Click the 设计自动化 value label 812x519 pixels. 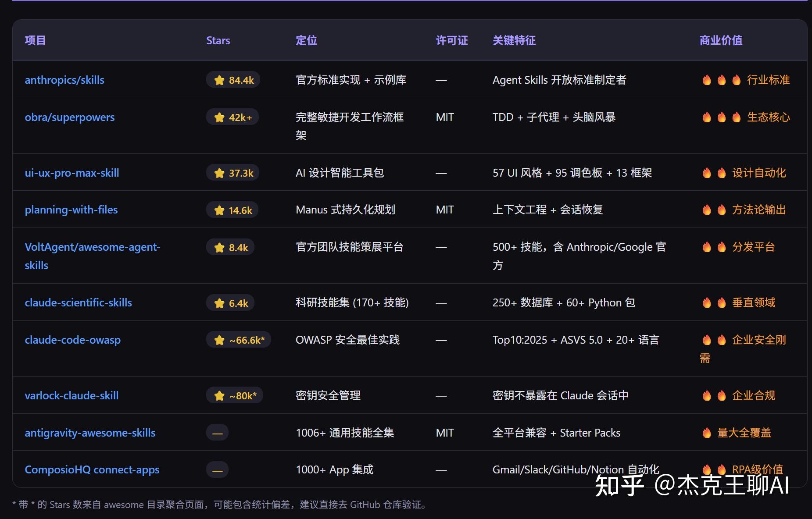point(759,173)
